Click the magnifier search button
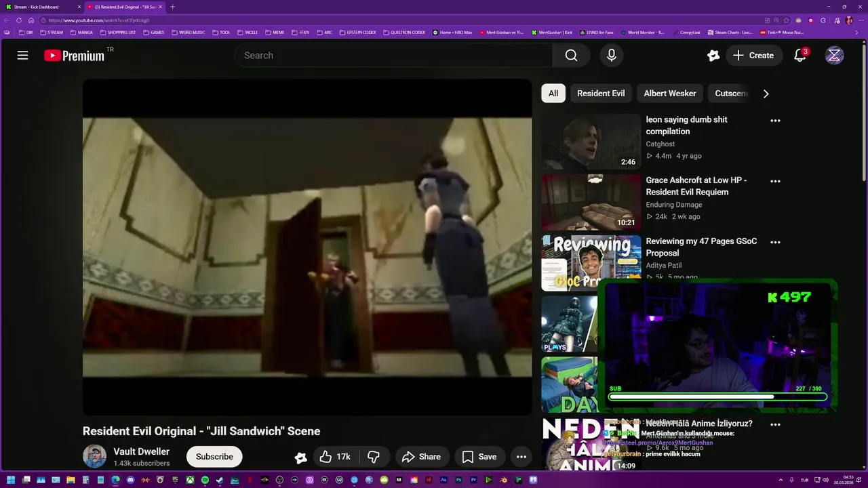Screen dimensions: 868x488 (571, 56)
